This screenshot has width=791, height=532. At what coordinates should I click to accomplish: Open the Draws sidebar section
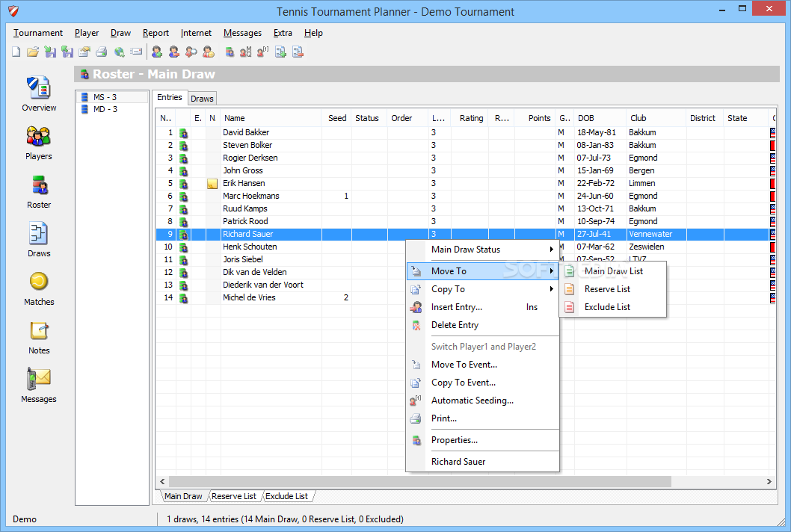point(39,240)
